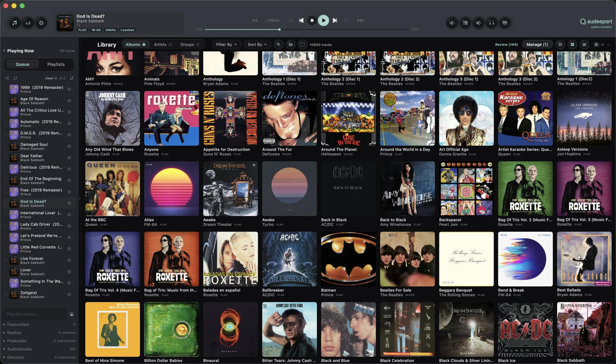Click the Review (100) link
Viewport: 616px width, 364px height.
coord(506,45)
